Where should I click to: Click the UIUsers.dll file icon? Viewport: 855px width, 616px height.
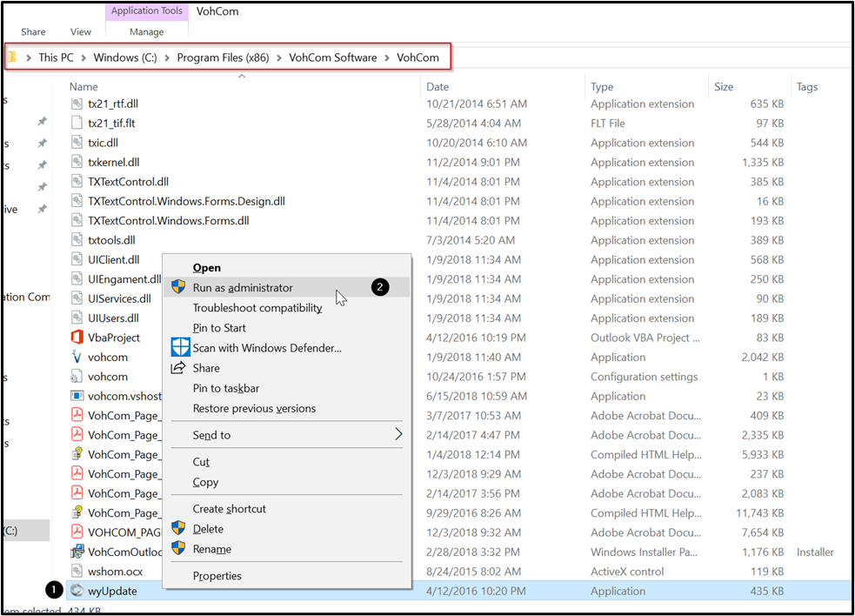77,318
